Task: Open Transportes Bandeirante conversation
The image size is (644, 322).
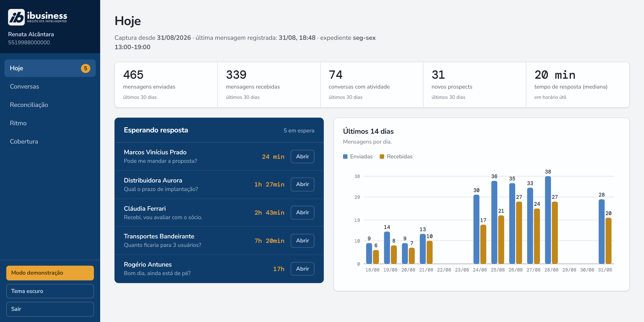Action: (302, 241)
